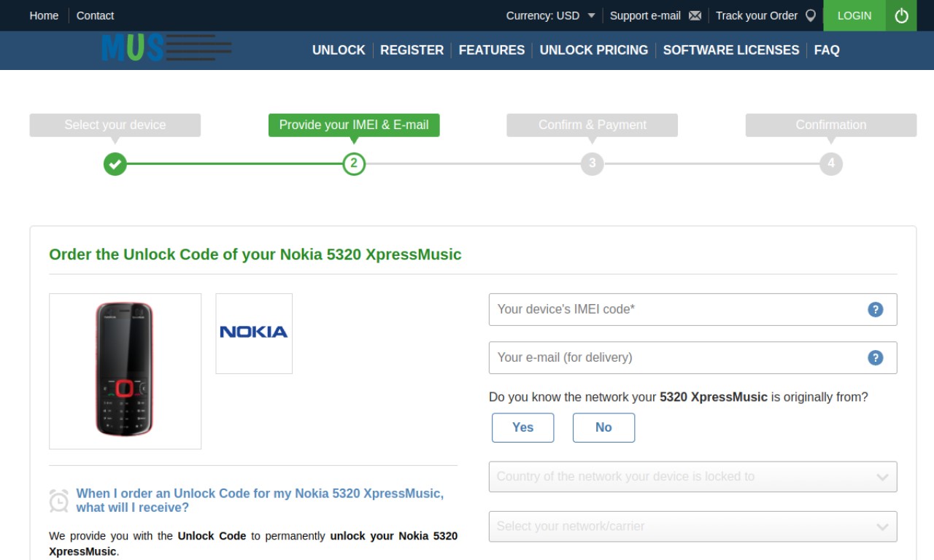Screen dimensions: 934x560
Task: Click the e-mail field help question icon
Action: 876,357
